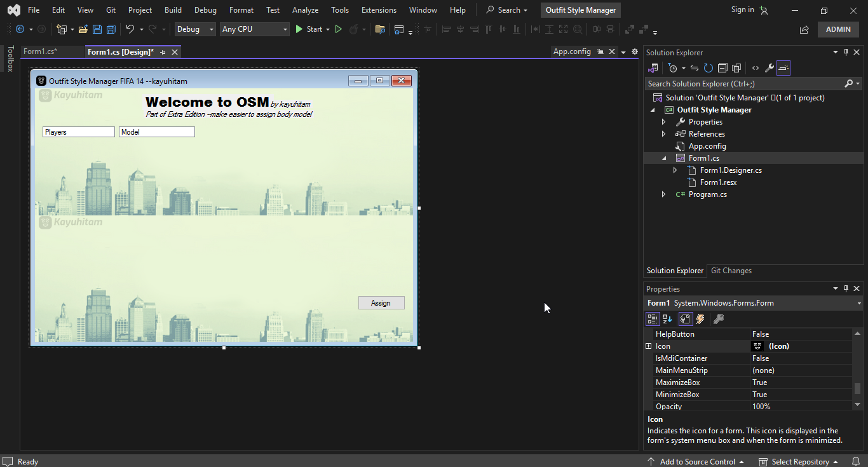868x467 pixels.
Task: Click the Find in Files folder icon
Action: (x=380, y=29)
